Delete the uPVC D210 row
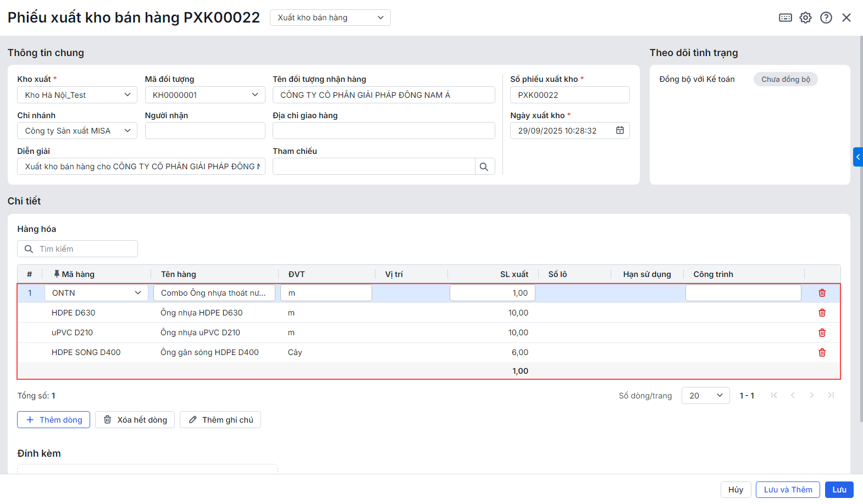This screenshot has width=863, height=504. point(822,333)
